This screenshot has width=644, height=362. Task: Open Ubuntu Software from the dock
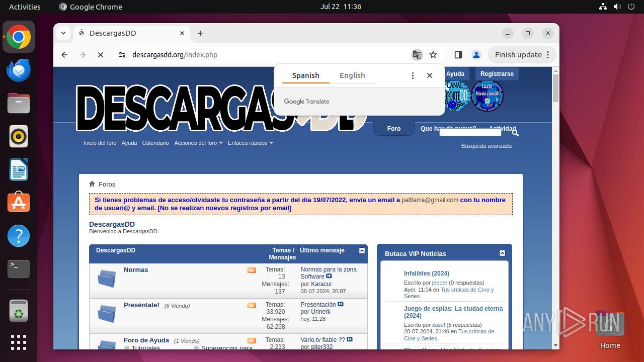pos(19,203)
